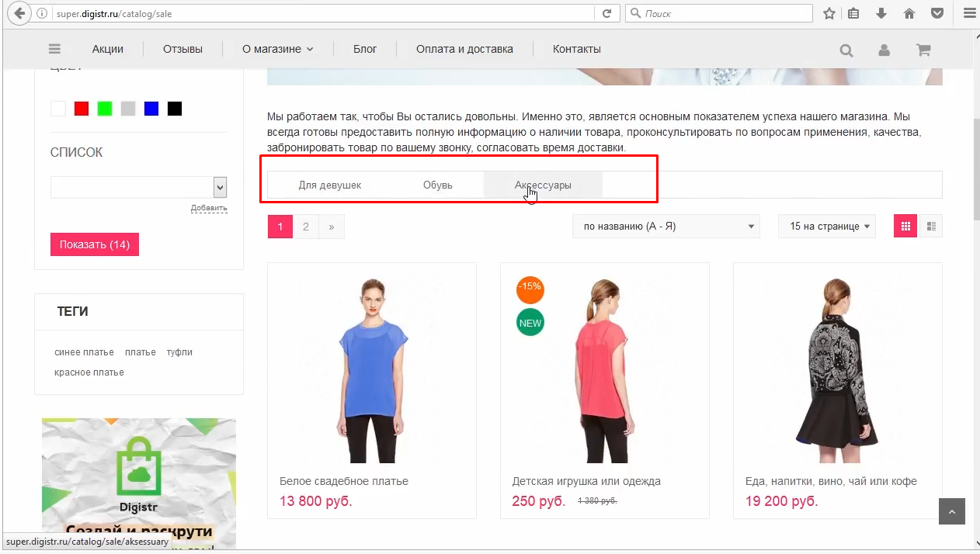Expand the О магазине menu
980x554 pixels.
(277, 49)
